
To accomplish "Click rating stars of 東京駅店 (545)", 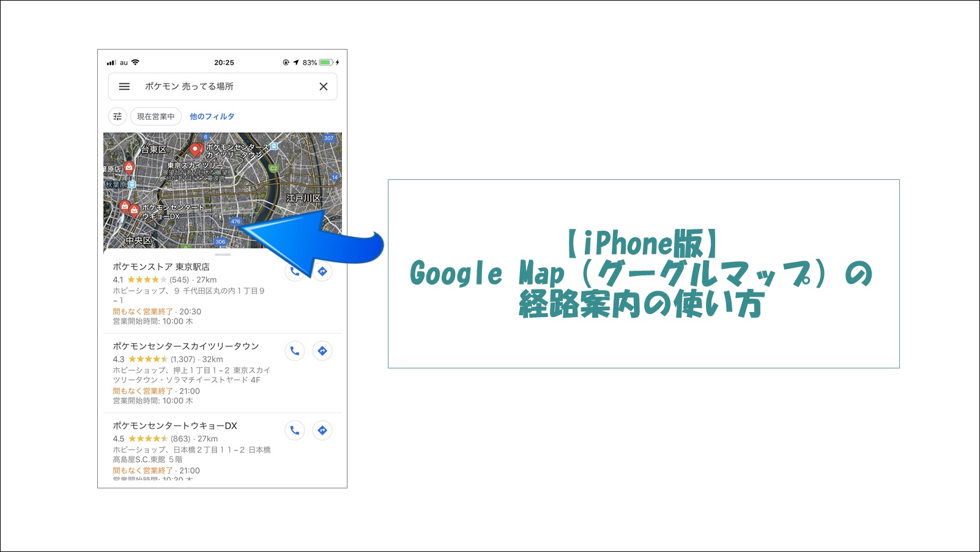I will click(x=147, y=280).
